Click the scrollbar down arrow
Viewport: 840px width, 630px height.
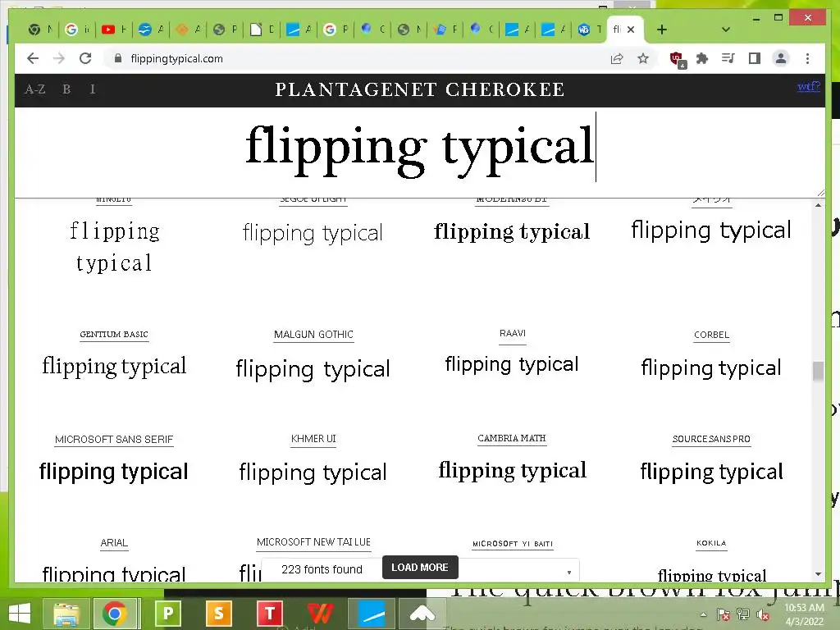click(x=818, y=573)
